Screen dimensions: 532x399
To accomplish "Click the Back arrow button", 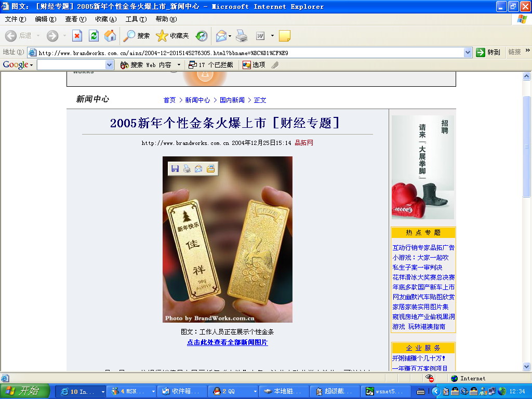I will (11, 36).
